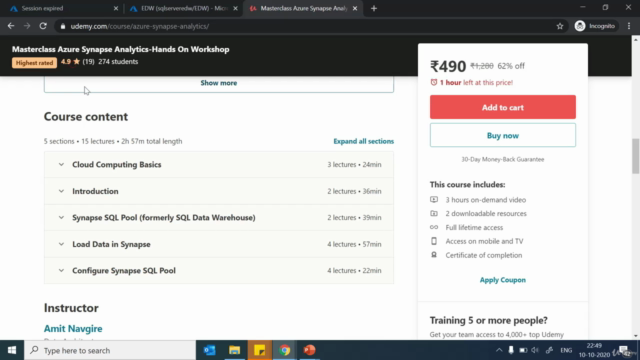Expand Synapse SQL Pool (formerly SQL Data Warehouse)
Image resolution: width=640 pixels, height=360 pixels.
tap(219, 218)
